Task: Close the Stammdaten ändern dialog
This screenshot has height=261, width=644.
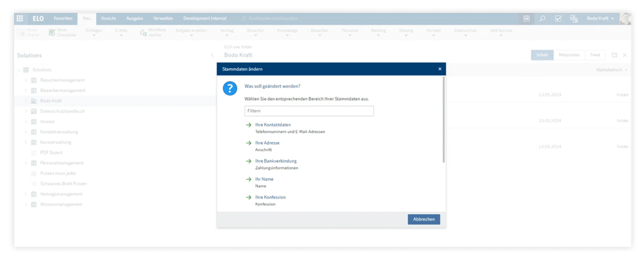Action: click(x=440, y=69)
